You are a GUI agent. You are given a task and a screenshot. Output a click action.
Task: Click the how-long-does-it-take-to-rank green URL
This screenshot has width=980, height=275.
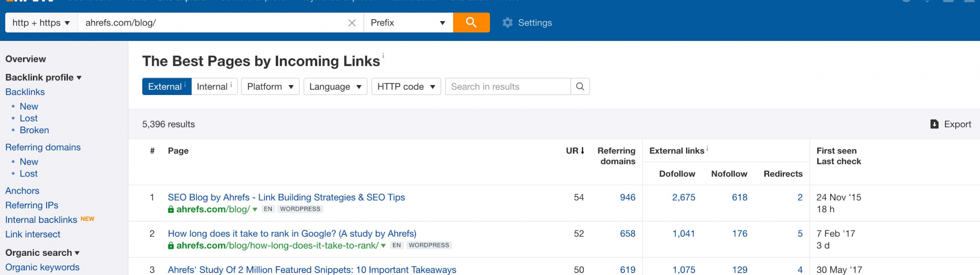tap(278, 246)
